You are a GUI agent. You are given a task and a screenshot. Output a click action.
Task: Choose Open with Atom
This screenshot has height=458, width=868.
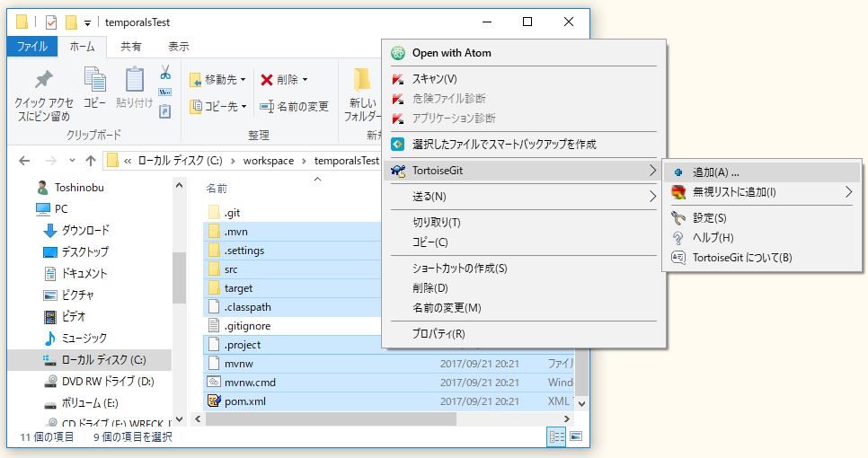click(x=523, y=53)
